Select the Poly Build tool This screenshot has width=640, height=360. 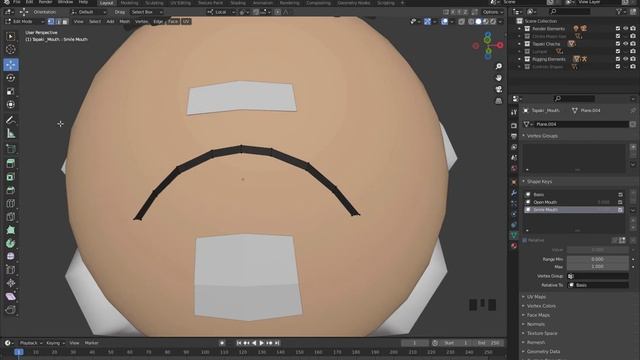11,230
